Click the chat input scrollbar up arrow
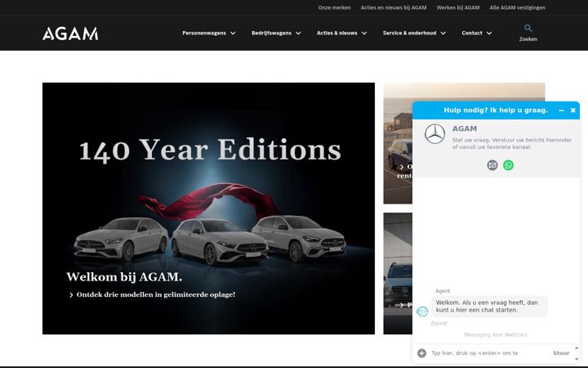Viewport: 588px width, 368px height. point(577,348)
